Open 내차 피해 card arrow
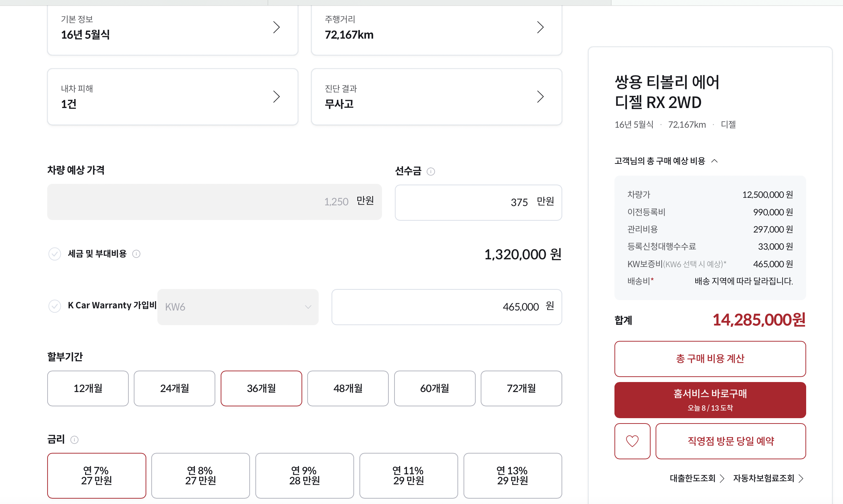The width and height of the screenshot is (843, 504). (276, 97)
